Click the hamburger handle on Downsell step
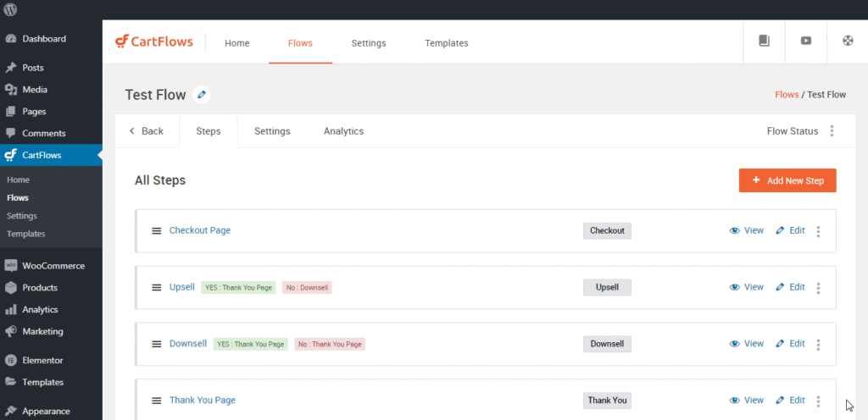 point(157,344)
